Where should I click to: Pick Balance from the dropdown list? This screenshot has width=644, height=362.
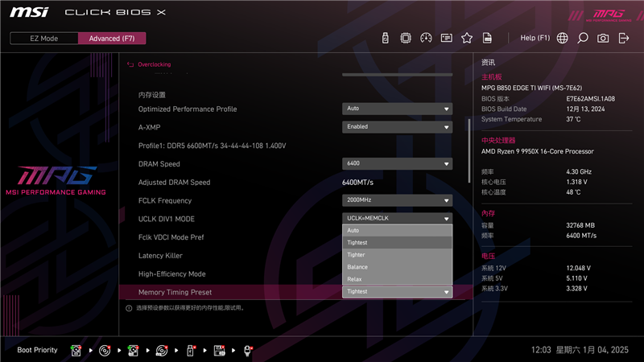(x=398, y=267)
